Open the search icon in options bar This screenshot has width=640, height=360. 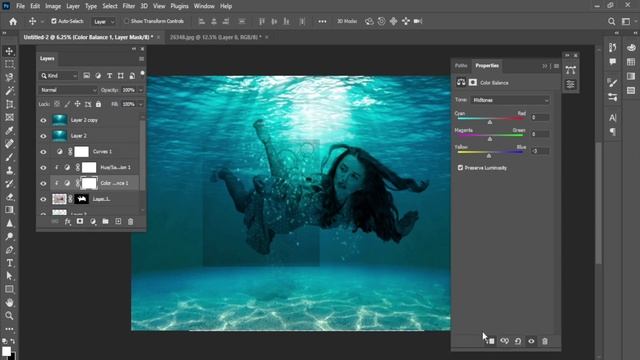[x=611, y=21]
